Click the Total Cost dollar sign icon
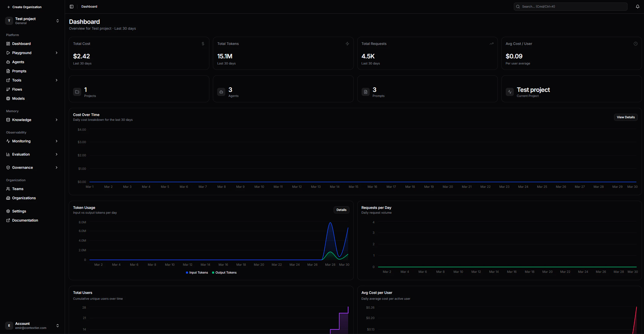 pyautogui.click(x=203, y=44)
